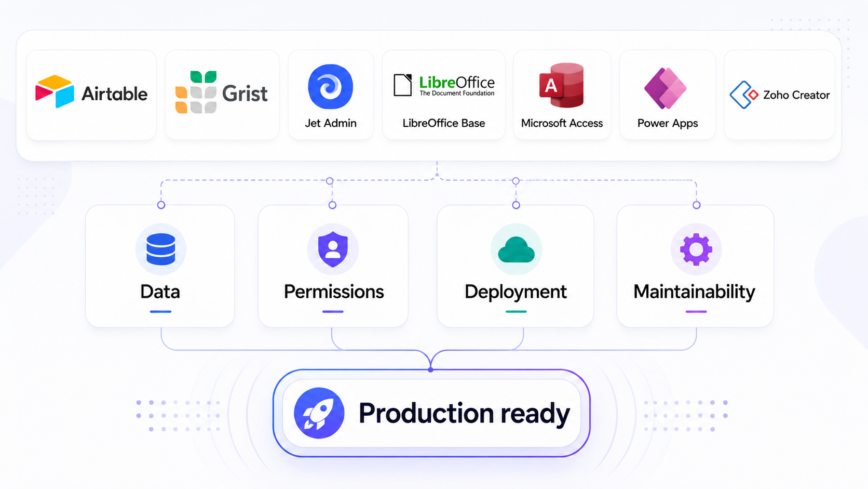This screenshot has height=489, width=868.
Task: Select the Microsoft Access red database icon
Action: pyautogui.click(x=561, y=85)
